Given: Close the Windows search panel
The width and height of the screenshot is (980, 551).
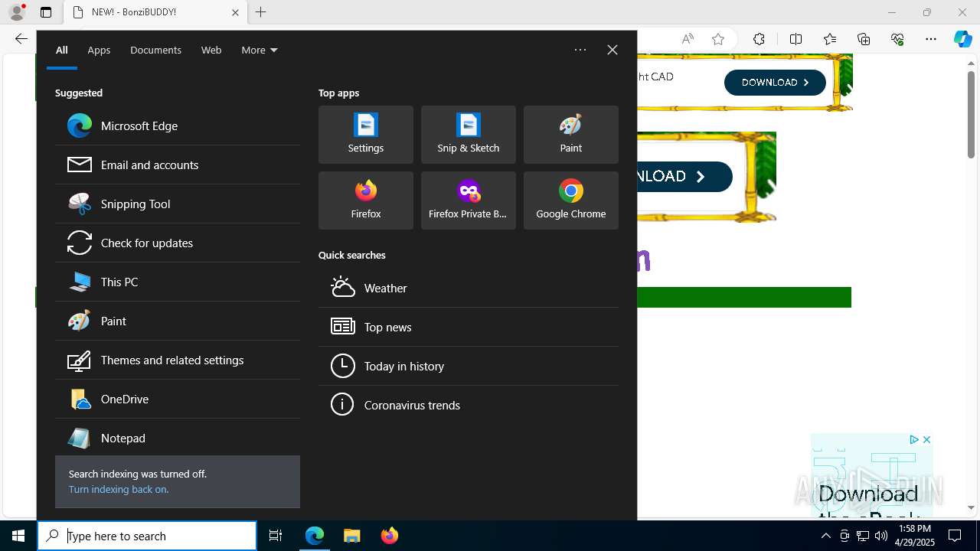Looking at the screenshot, I should [x=612, y=50].
